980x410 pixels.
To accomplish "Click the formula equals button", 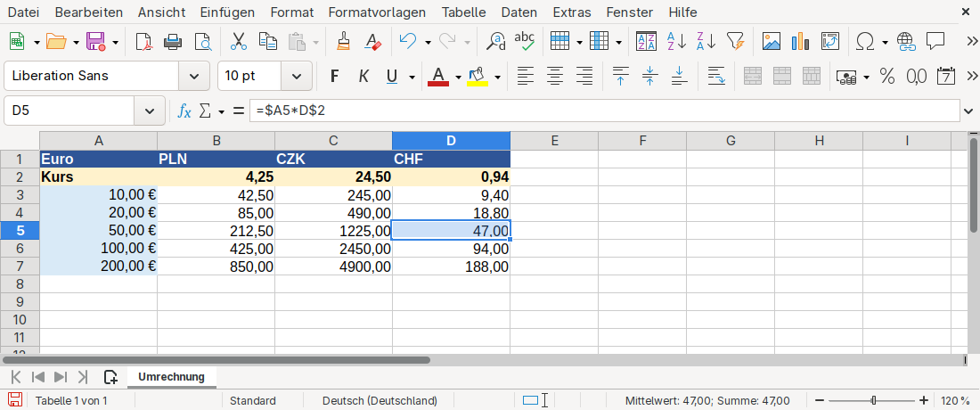I will (x=238, y=111).
